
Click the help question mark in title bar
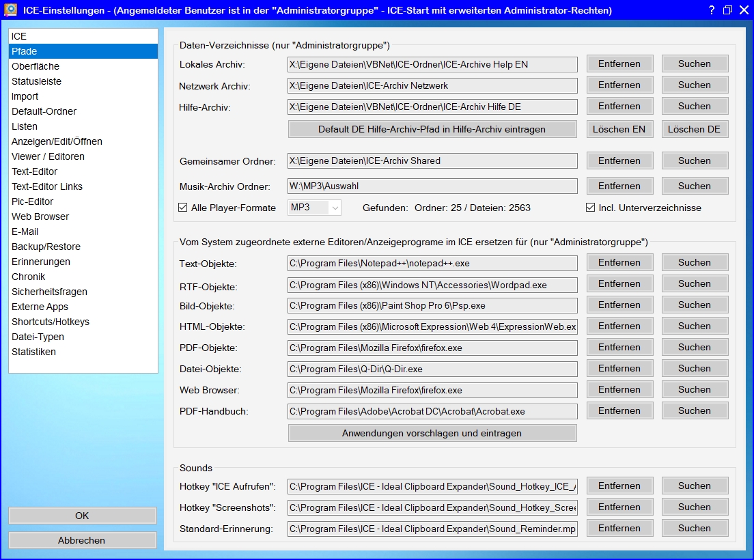pos(712,10)
